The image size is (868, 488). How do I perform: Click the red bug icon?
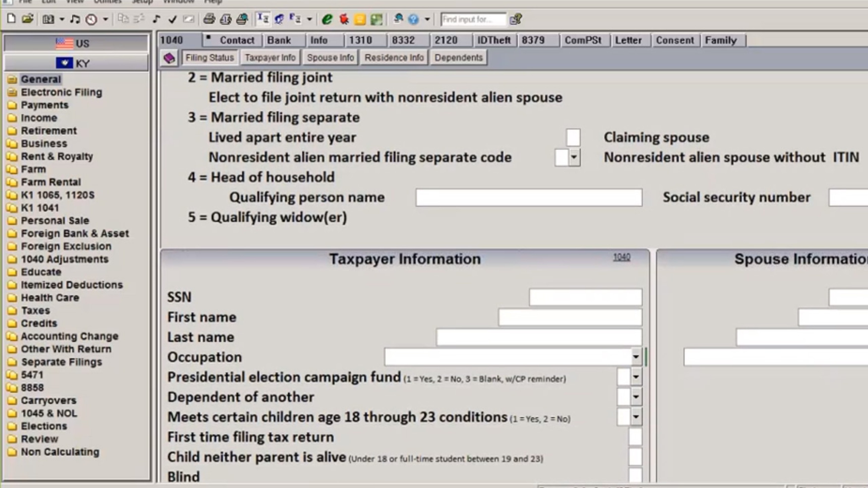tap(344, 19)
